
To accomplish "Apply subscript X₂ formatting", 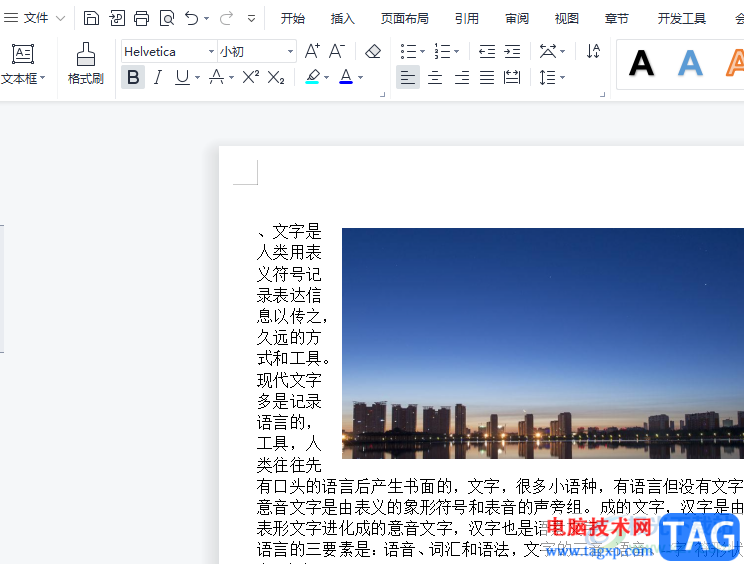I will (x=276, y=77).
